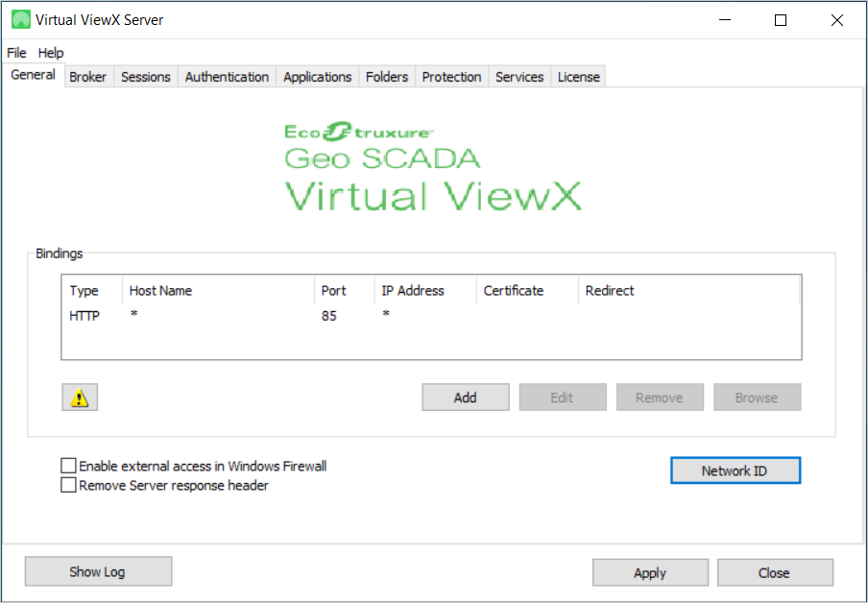This screenshot has height=603, width=868.
Task: Toggle Remove Server response header checkbox
Action: (x=68, y=486)
